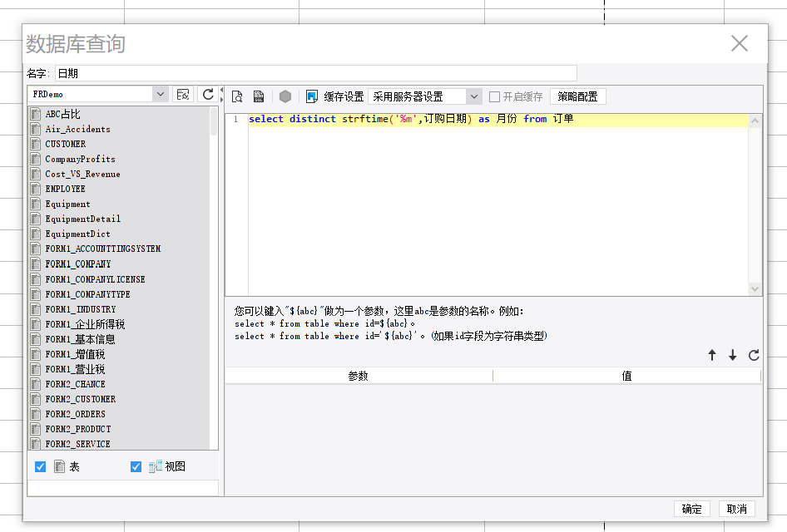787x532 pixels.
Task: Refresh the parameters list
Action: tap(754, 355)
